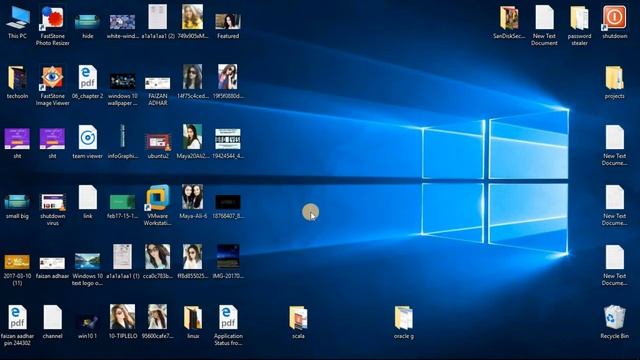Select the 2017-03-10 (11) image file

(x=18, y=262)
